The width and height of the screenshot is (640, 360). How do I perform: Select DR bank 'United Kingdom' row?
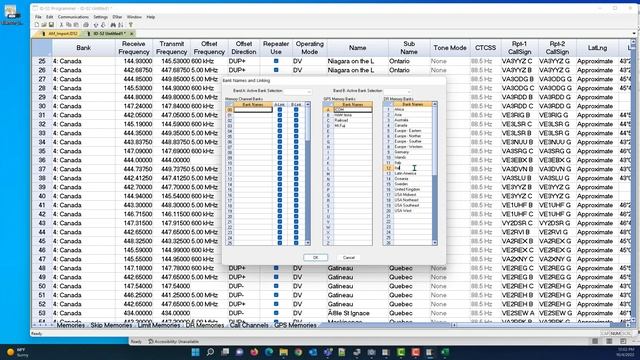tap(412, 189)
